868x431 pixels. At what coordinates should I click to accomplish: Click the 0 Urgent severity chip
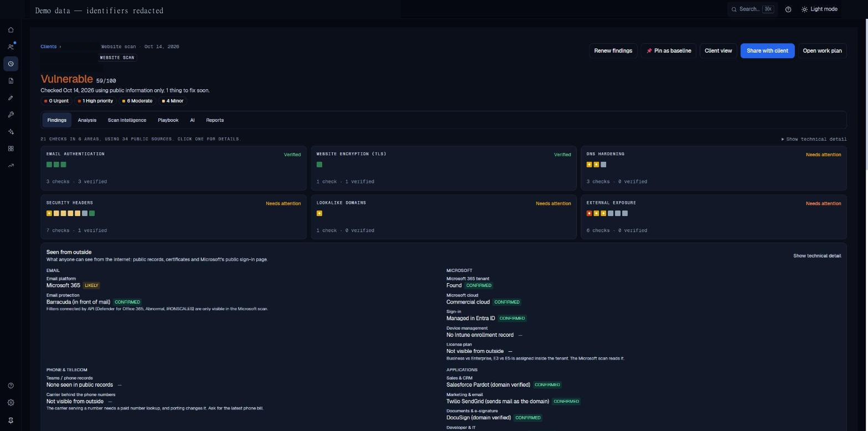click(x=56, y=101)
